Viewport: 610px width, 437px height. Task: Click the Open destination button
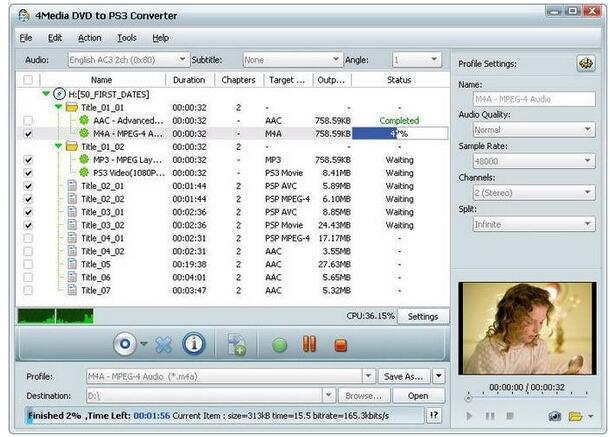click(x=418, y=395)
